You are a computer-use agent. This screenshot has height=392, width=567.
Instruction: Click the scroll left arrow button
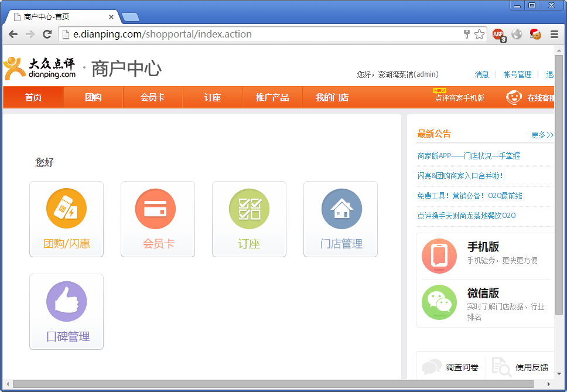[x=7, y=384]
